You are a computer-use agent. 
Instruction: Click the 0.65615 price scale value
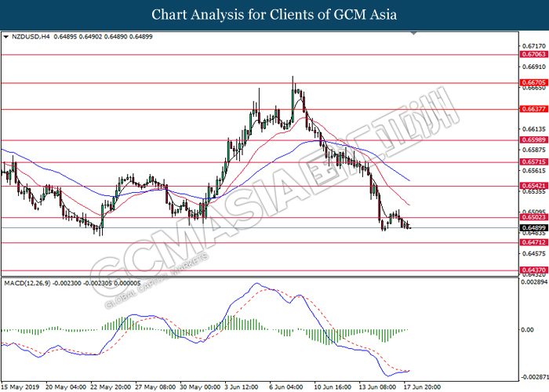coord(533,170)
